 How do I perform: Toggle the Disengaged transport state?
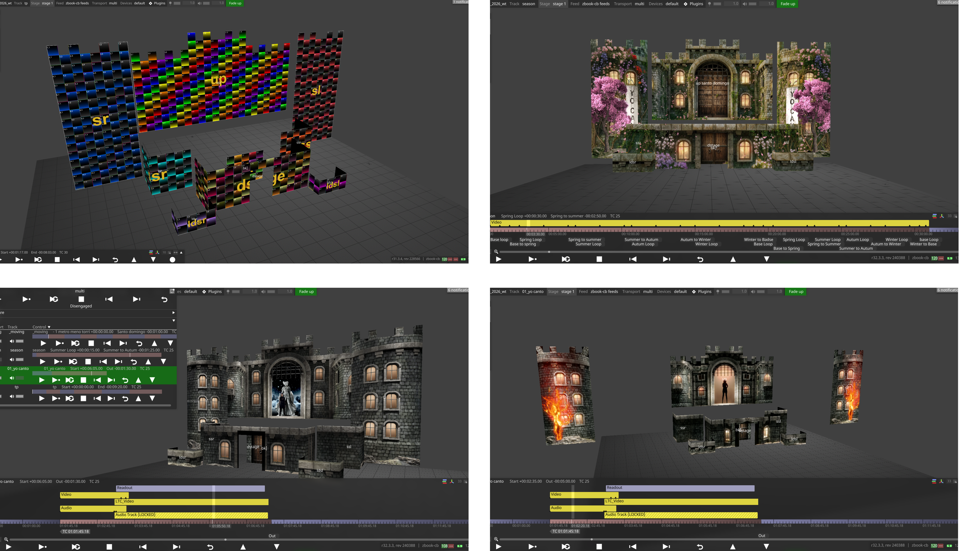(x=81, y=306)
